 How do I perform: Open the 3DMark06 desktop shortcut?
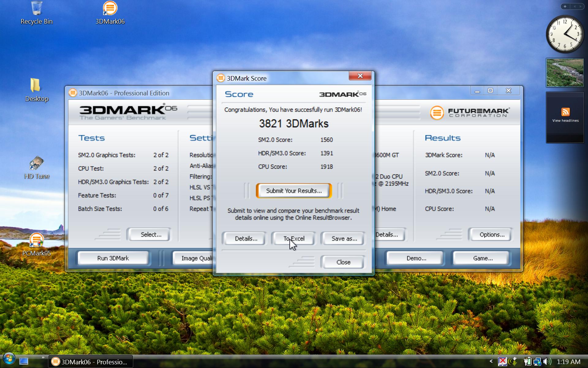click(x=110, y=13)
